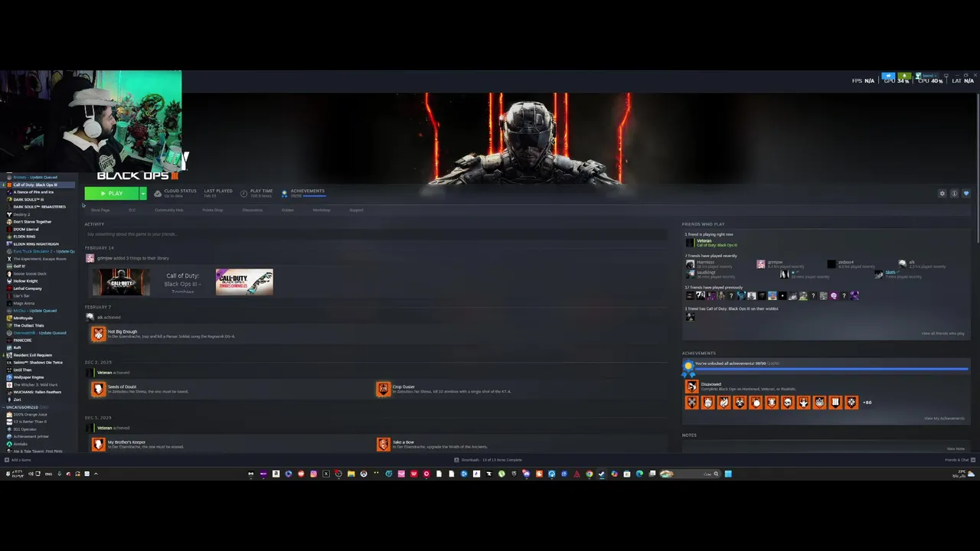Open the Points Shop tab
The height and width of the screenshot is (551, 980).
[212, 210]
